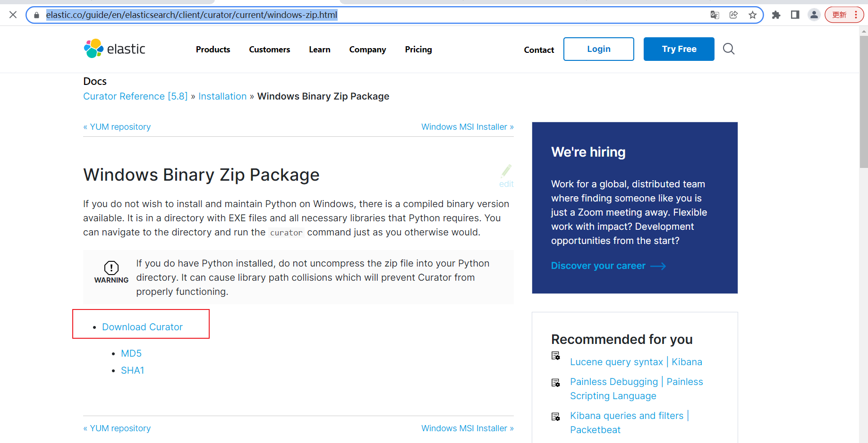Open the Learn menu
868x443 pixels.
[320, 50]
